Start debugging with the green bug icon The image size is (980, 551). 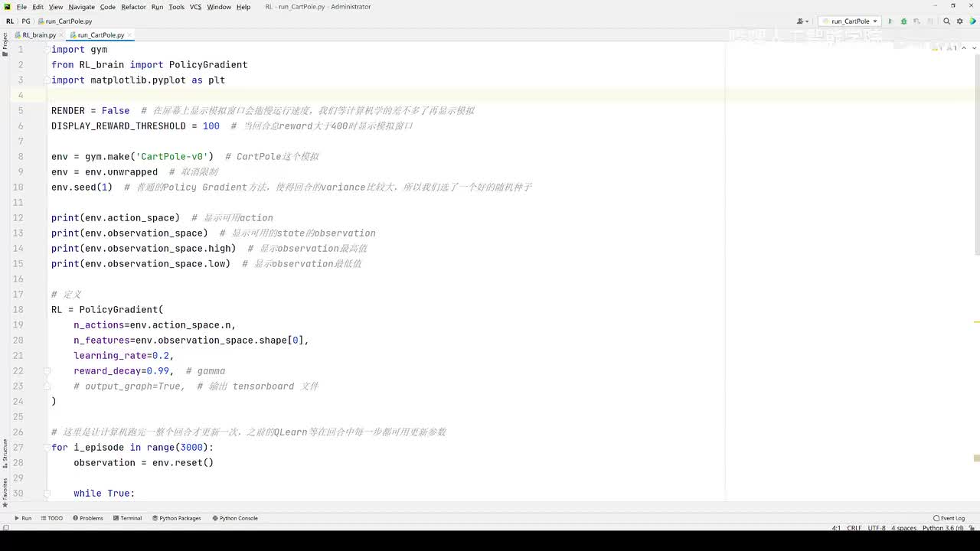(x=903, y=21)
